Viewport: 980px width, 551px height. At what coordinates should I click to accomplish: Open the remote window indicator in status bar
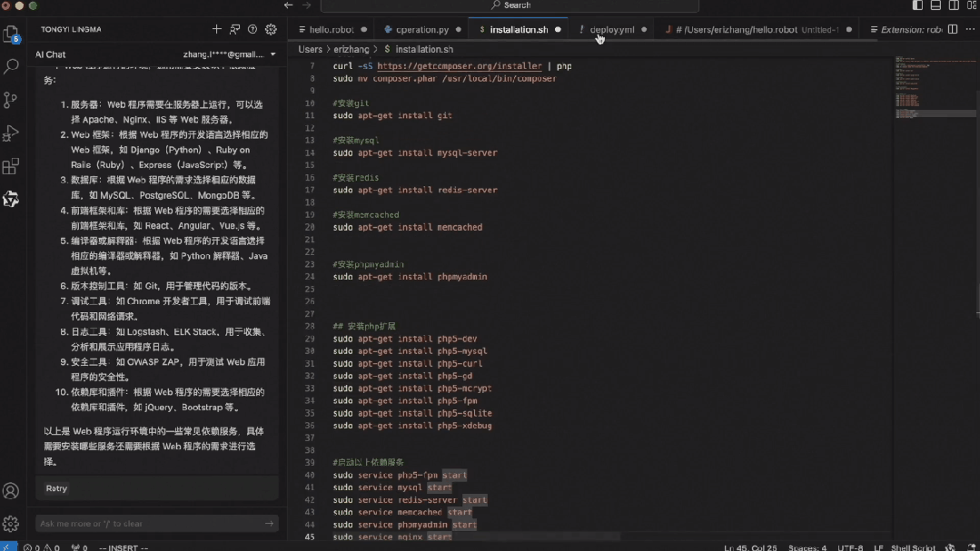click(x=8, y=546)
